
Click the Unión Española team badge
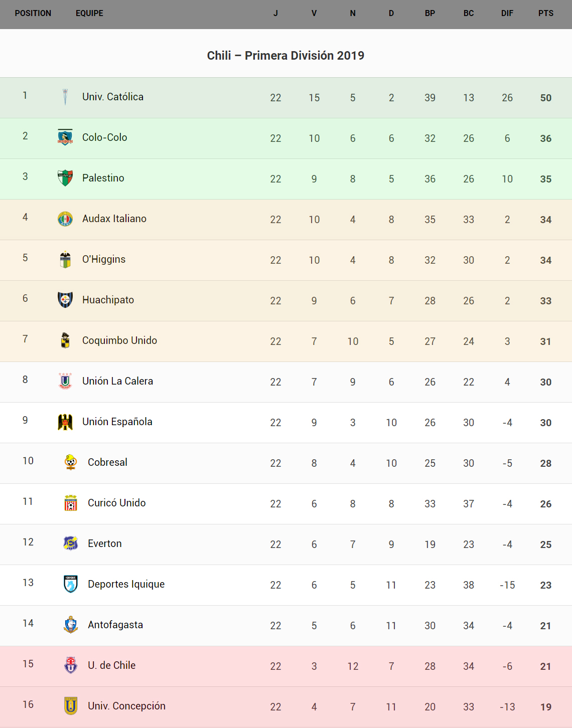[65, 422]
